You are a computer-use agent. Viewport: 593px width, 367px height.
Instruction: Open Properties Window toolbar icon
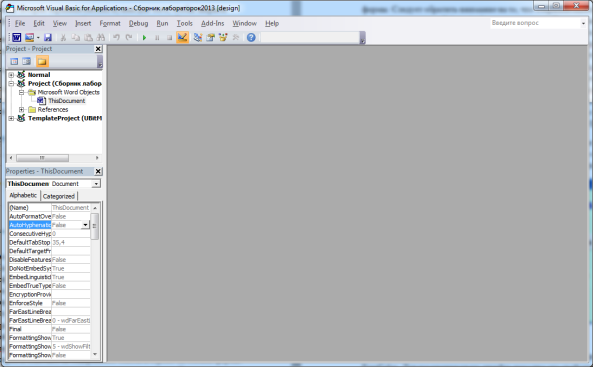click(211, 37)
